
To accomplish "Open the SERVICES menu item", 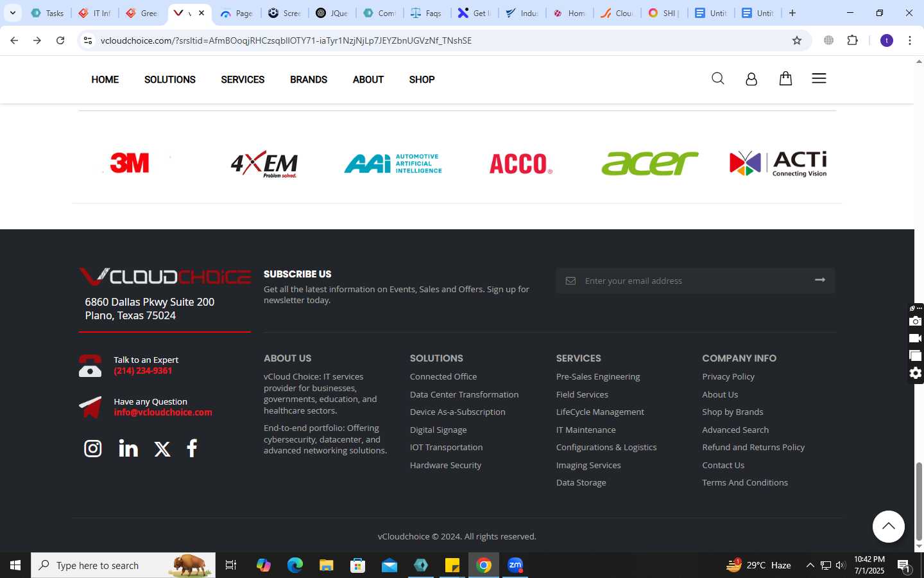I will click(x=243, y=80).
